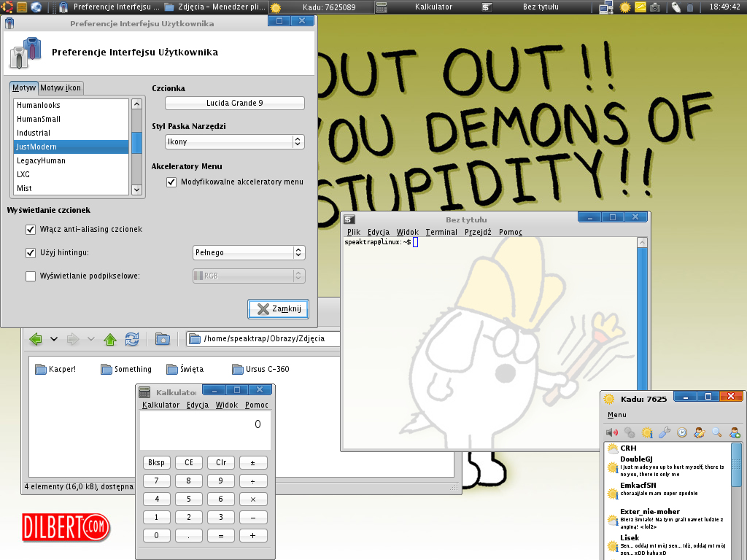Click calculator CE button
The image size is (747, 560).
click(189, 462)
